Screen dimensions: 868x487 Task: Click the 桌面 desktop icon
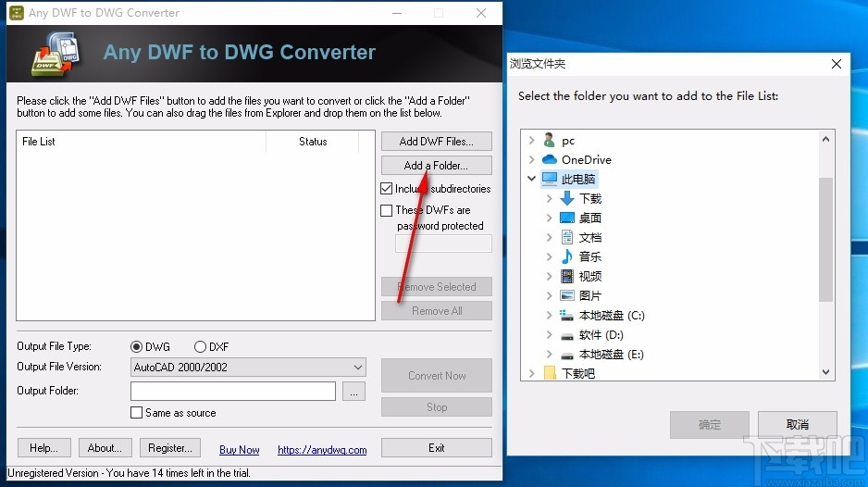(x=567, y=218)
